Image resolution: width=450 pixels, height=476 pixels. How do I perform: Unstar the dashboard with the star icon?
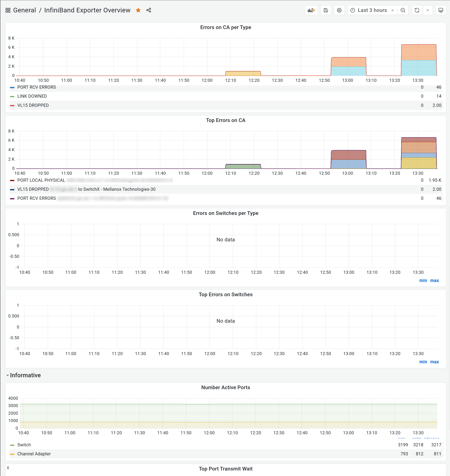138,10
